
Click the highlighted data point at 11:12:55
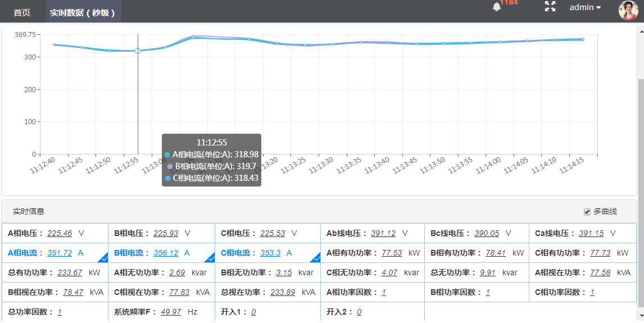[x=138, y=51]
